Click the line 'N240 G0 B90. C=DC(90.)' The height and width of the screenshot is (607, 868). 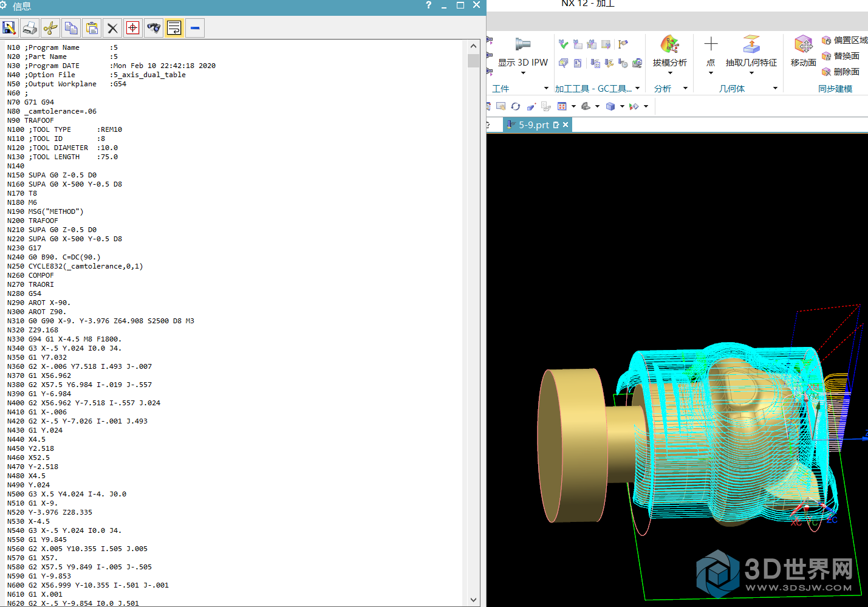tap(53, 257)
